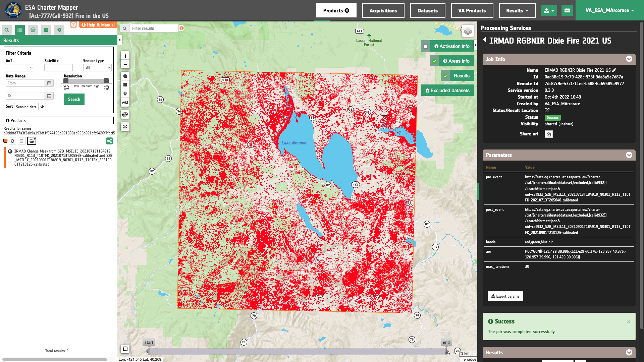The width and height of the screenshot is (644, 362).
Task: Click the high-end resolution slider handle
Action: click(106, 80)
